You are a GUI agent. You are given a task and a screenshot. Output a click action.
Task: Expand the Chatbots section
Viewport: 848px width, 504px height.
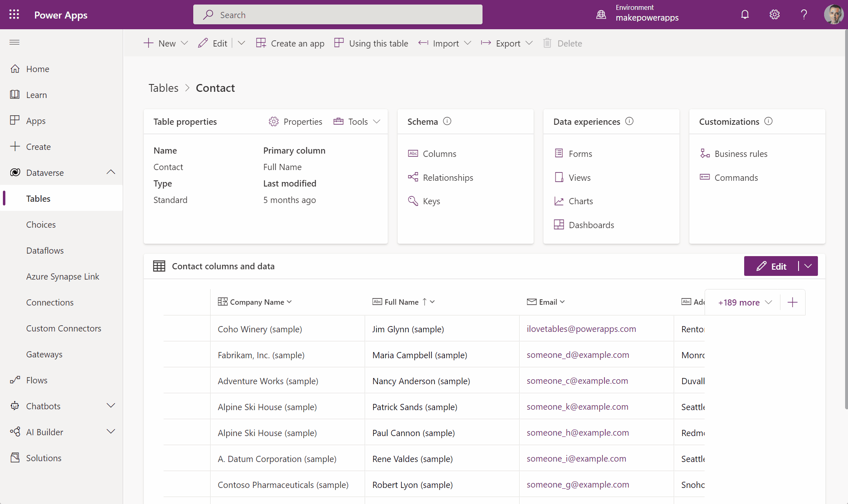click(x=110, y=406)
